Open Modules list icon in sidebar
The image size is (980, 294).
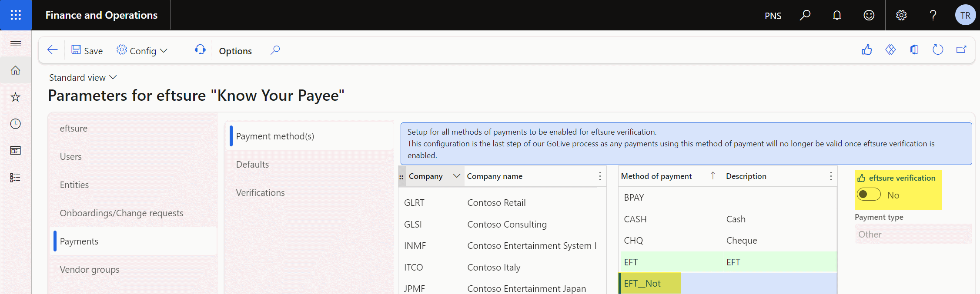[16, 177]
